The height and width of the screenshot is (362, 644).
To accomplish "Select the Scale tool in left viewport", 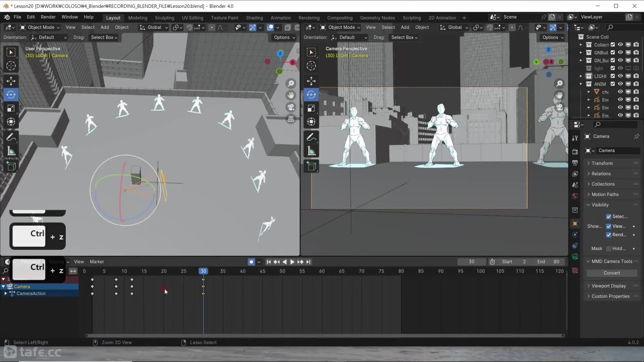I will (x=11, y=108).
